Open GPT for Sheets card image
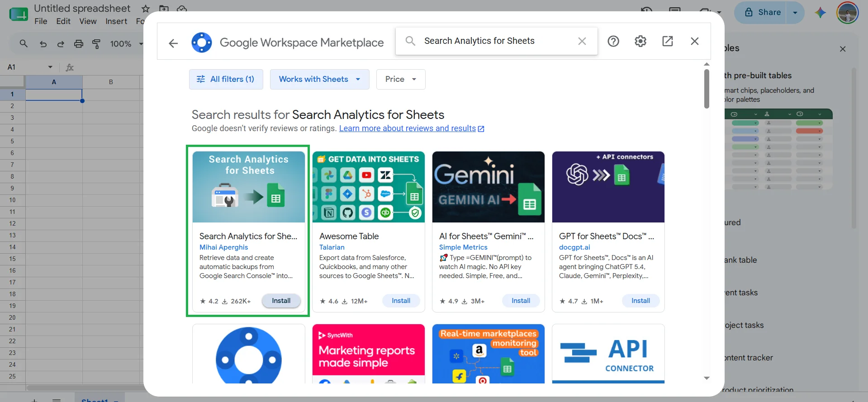The height and width of the screenshot is (402, 868). coord(608,187)
